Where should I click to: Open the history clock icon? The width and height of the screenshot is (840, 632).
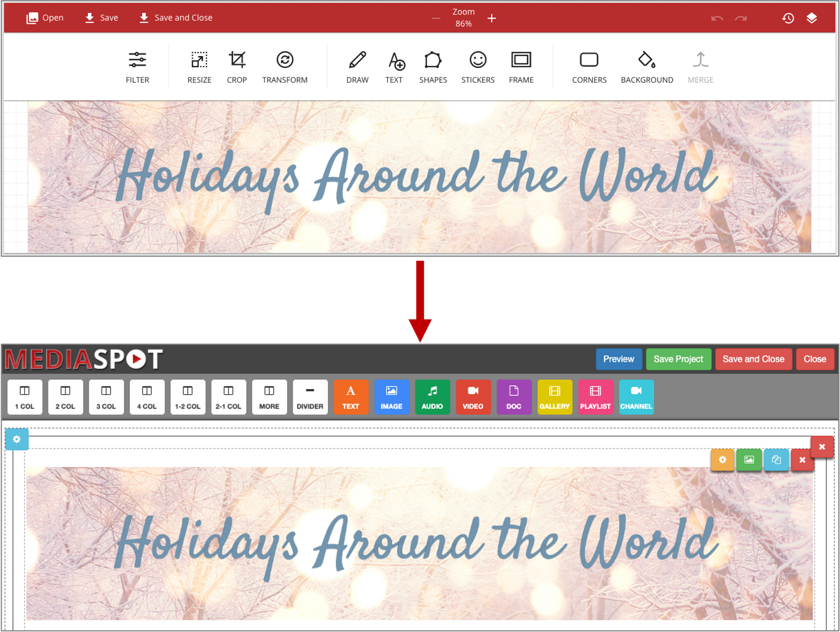[788, 18]
